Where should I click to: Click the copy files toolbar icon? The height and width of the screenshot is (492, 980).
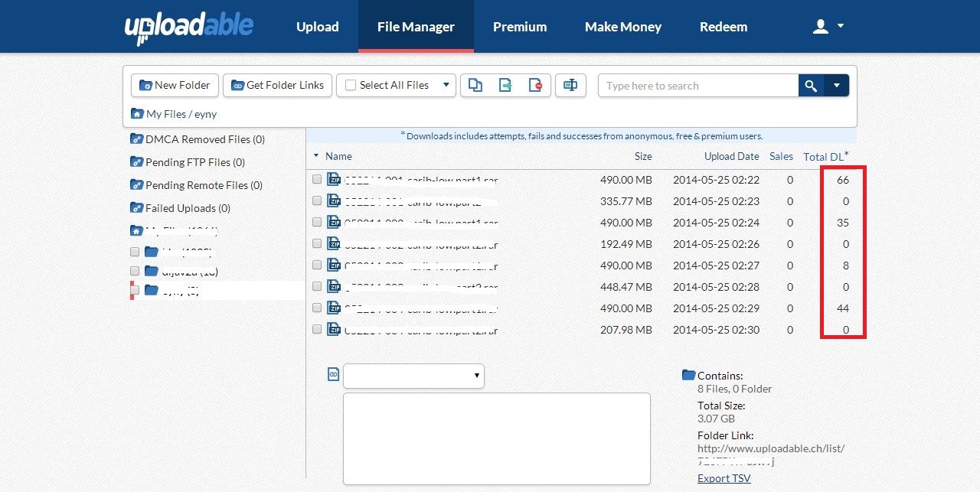[x=475, y=86]
